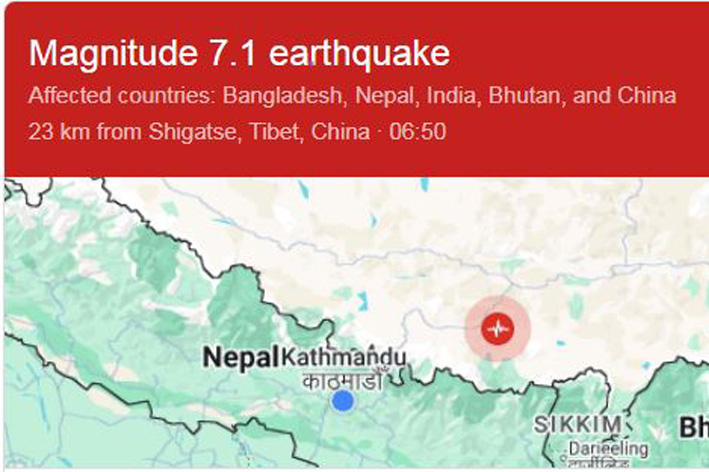Click the red earthquake epicenter seismograph icon
709x472 pixels.
(x=497, y=327)
